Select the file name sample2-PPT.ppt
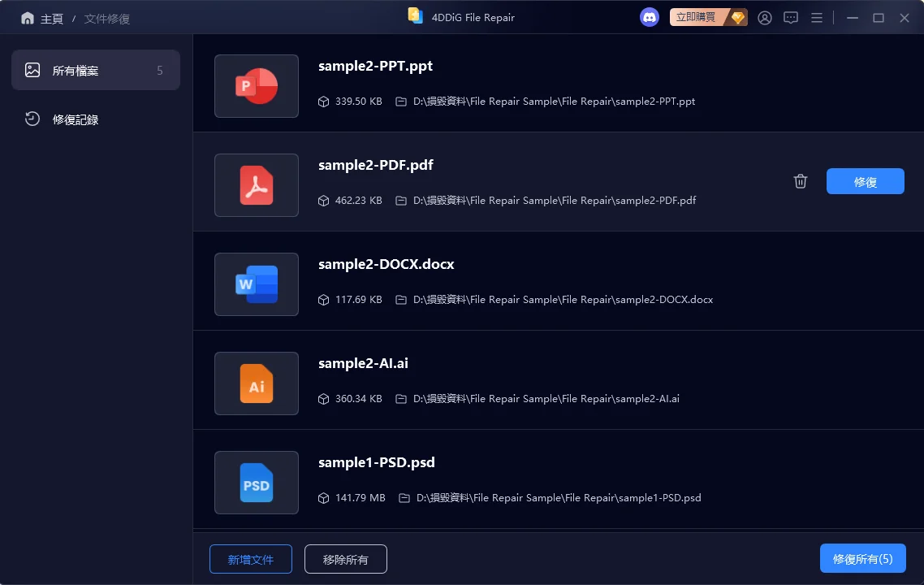 coord(375,66)
